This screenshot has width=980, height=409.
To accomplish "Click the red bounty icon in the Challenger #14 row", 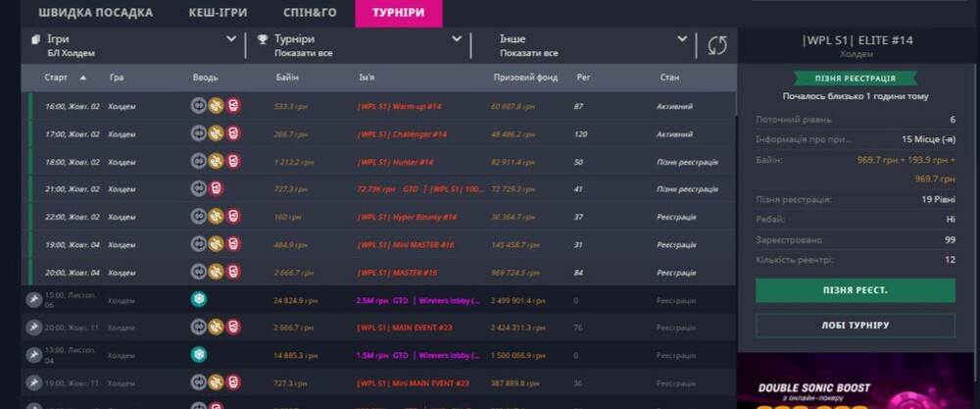I will click(x=233, y=133).
